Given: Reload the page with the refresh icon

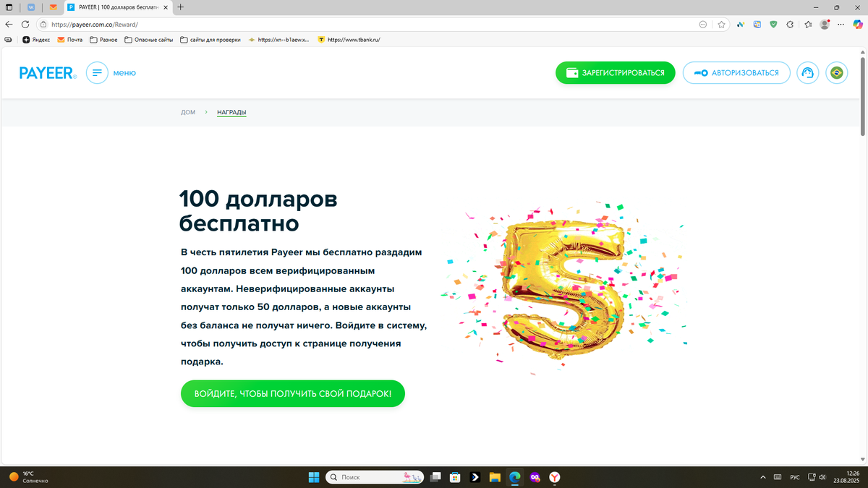Looking at the screenshot, I should click(25, 24).
